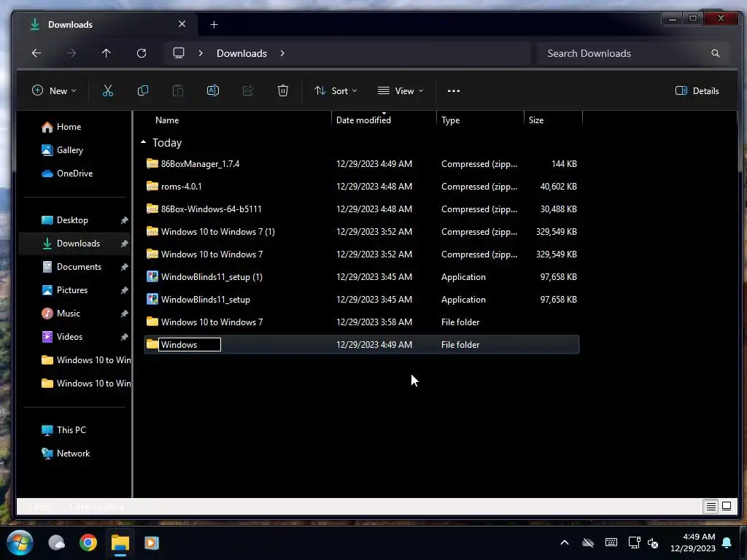This screenshot has height=560, width=747.
Task: Click the Paste clipboard icon
Action: pos(178,90)
